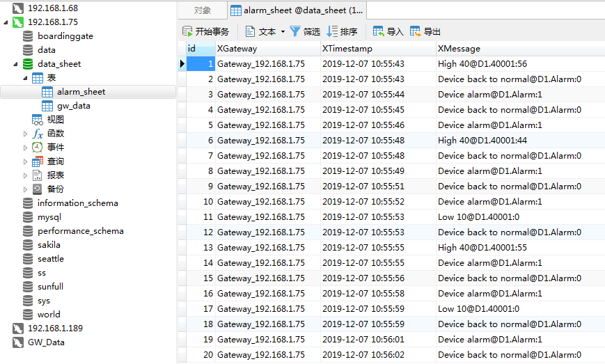Image resolution: width=605 pixels, height=364 pixels.
Task: Select the data database
Action: (x=47, y=50)
